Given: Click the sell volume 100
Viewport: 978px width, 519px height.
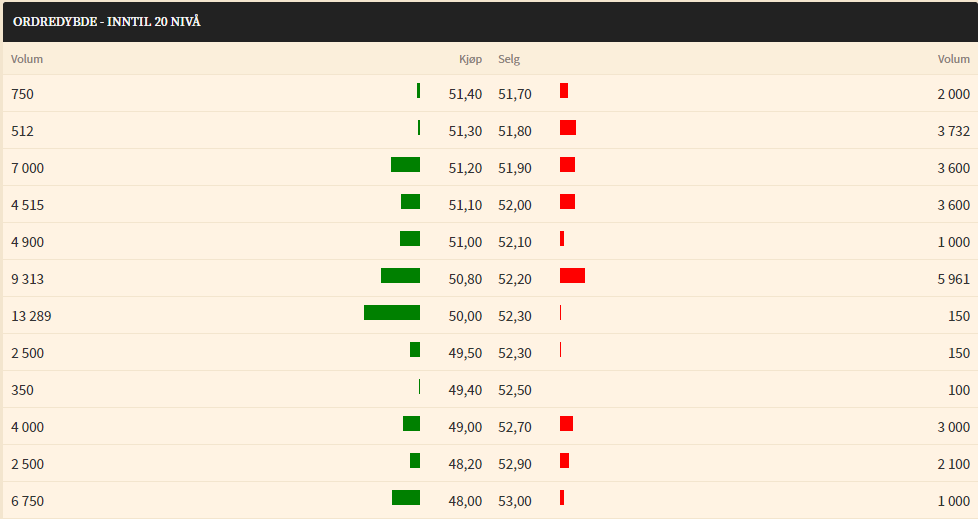Looking at the screenshot, I should click(959, 390).
